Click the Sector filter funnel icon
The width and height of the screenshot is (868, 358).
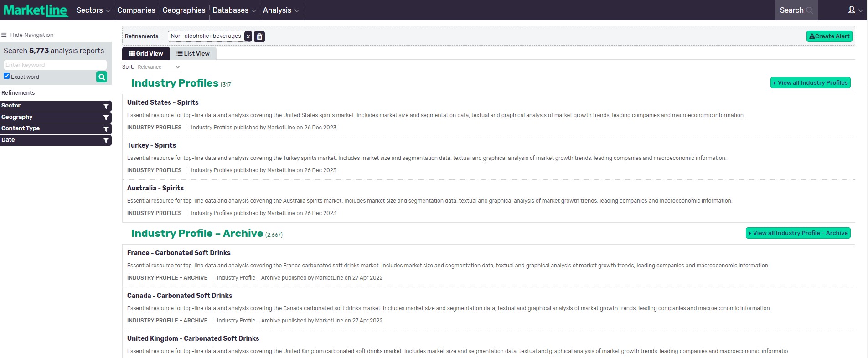[106, 106]
